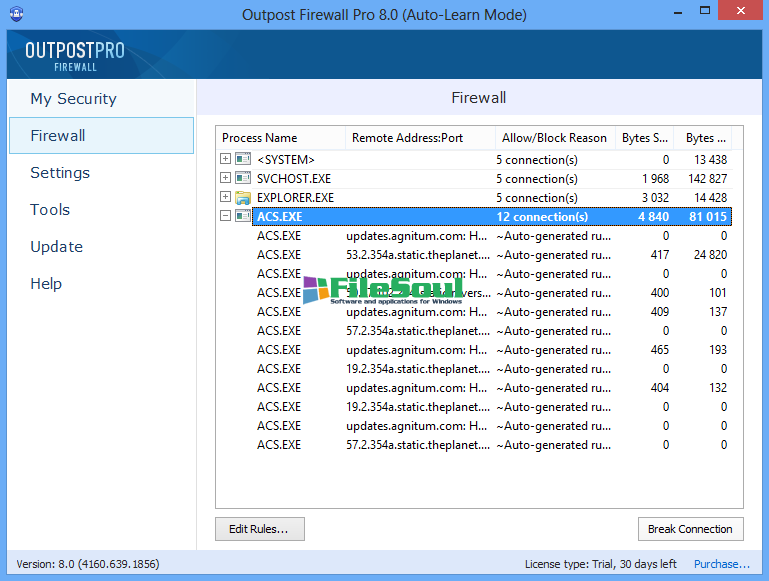This screenshot has width=769, height=581.
Task: Sort by Bytes S... column header
Action: coord(644,138)
